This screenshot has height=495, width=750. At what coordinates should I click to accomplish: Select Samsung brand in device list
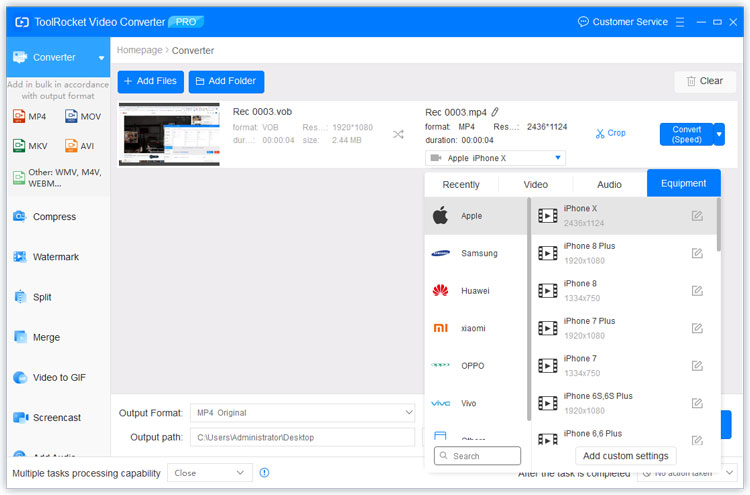[475, 253]
